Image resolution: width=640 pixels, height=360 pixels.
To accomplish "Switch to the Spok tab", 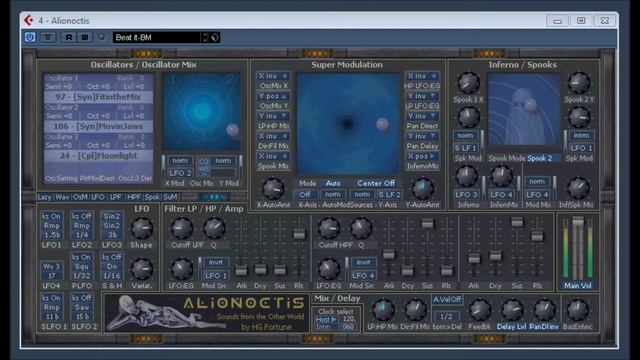I will tap(152, 197).
